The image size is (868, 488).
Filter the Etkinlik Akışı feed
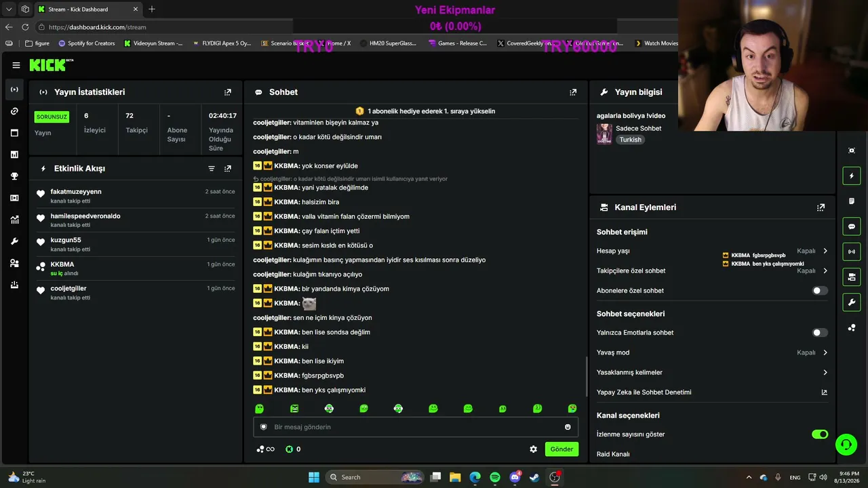point(212,169)
